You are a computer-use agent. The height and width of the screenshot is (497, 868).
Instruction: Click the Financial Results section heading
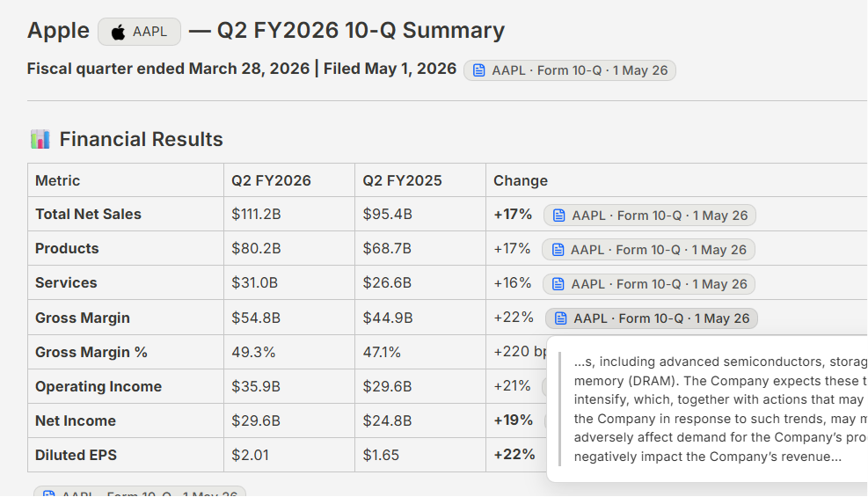tap(141, 140)
